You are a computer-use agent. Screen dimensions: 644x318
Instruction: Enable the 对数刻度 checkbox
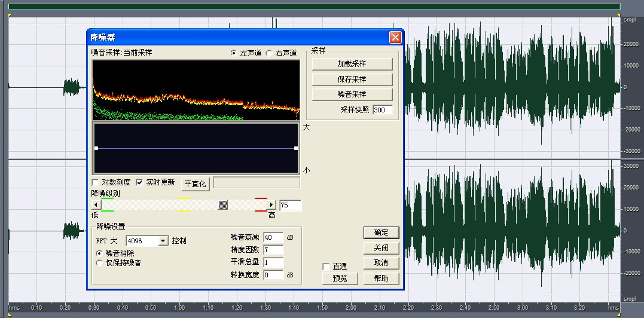pos(96,182)
